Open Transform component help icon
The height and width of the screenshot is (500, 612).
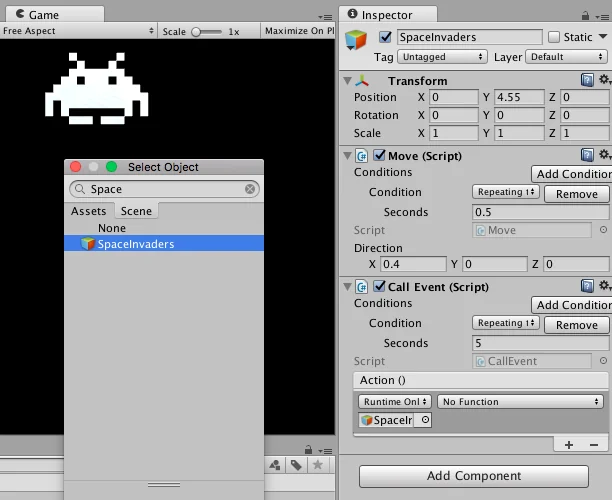click(x=587, y=80)
